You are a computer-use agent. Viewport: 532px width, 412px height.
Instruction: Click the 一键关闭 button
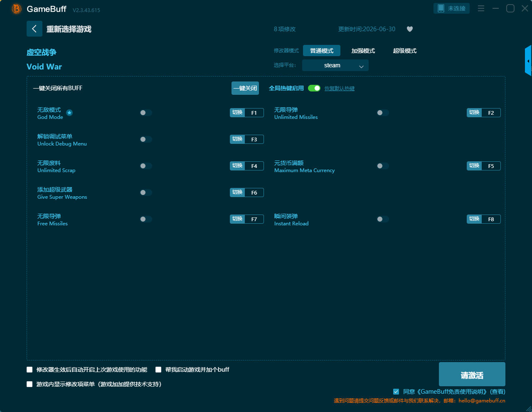[245, 88]
